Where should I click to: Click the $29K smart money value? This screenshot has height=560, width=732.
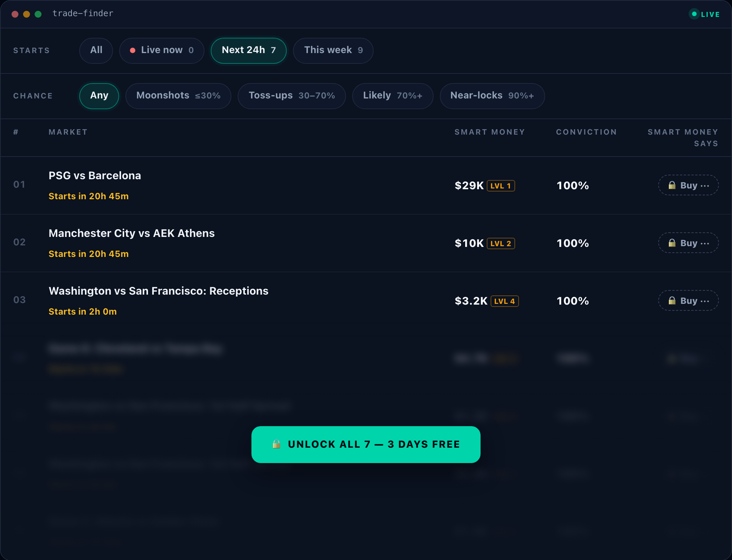pos(469,186)
